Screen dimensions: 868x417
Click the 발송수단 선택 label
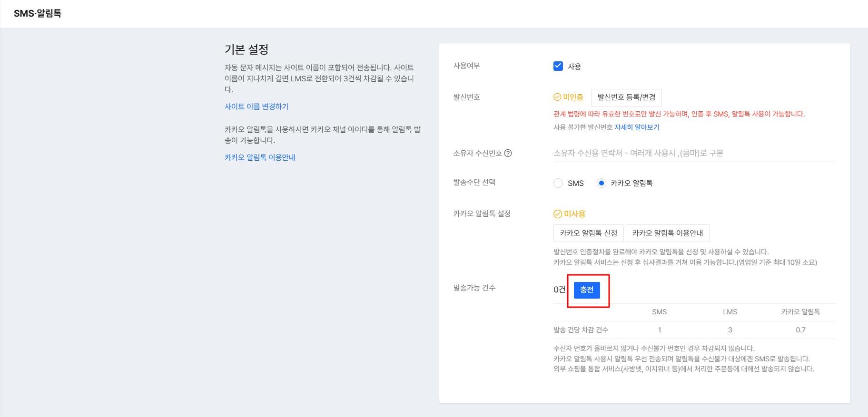[474, 182]
